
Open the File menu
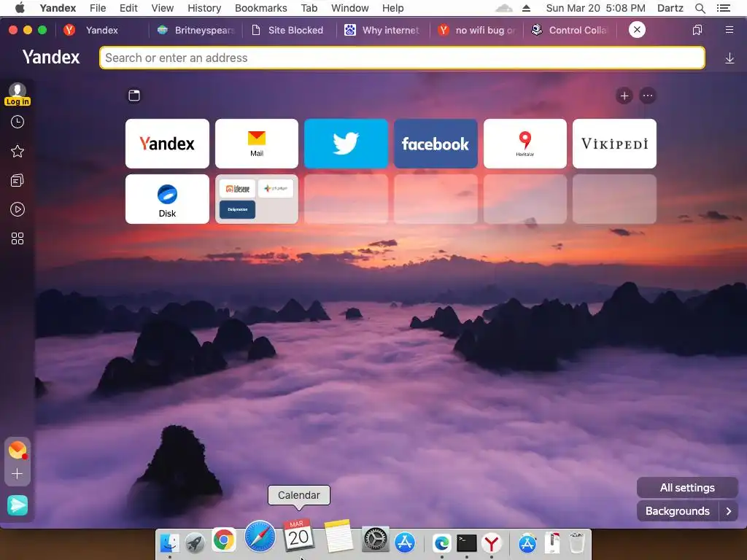click(98, 8)
